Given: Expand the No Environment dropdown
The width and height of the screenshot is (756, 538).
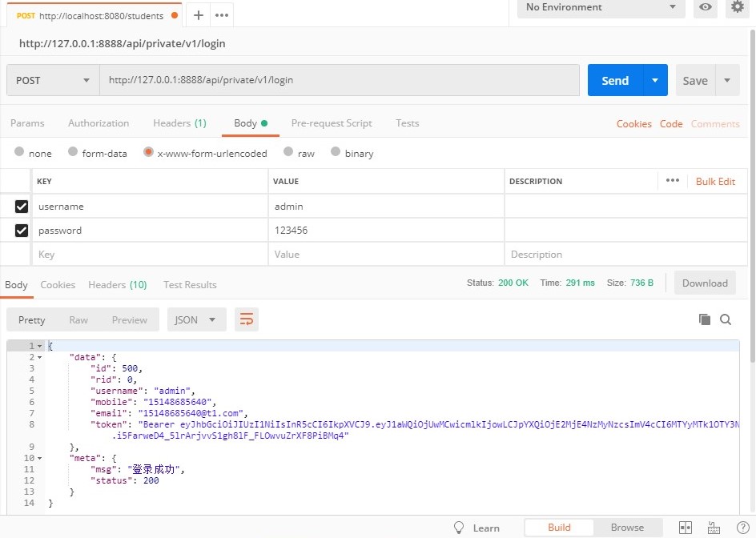Looking at the screenshot, I should click(x=601, y=7).
